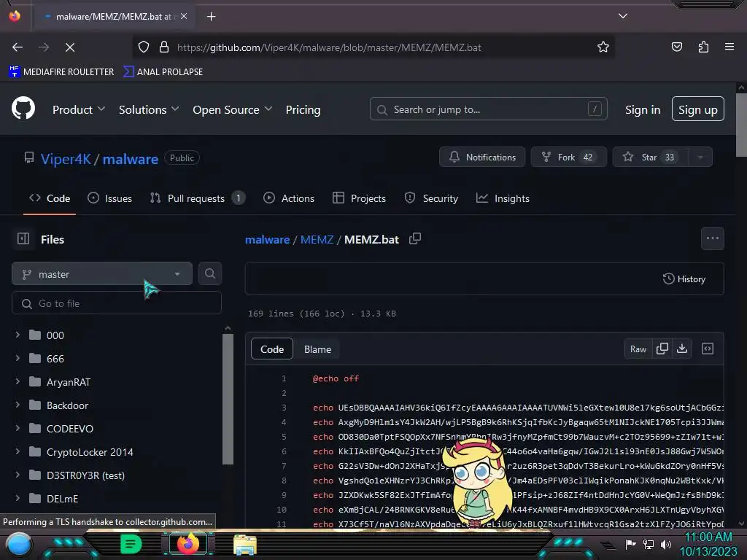747x560 pixels.
Task: Click the volume speaker tray icon
Action: point(665,544)
